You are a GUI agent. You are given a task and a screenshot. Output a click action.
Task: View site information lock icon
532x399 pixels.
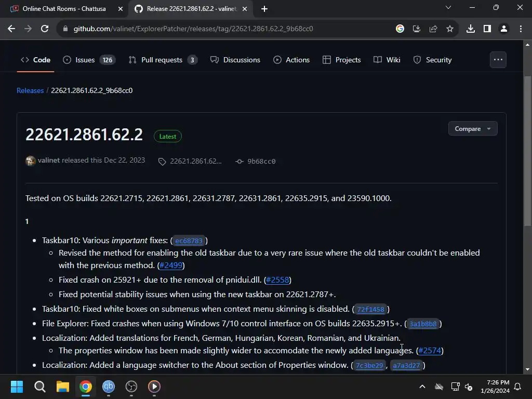coord(65,29)
